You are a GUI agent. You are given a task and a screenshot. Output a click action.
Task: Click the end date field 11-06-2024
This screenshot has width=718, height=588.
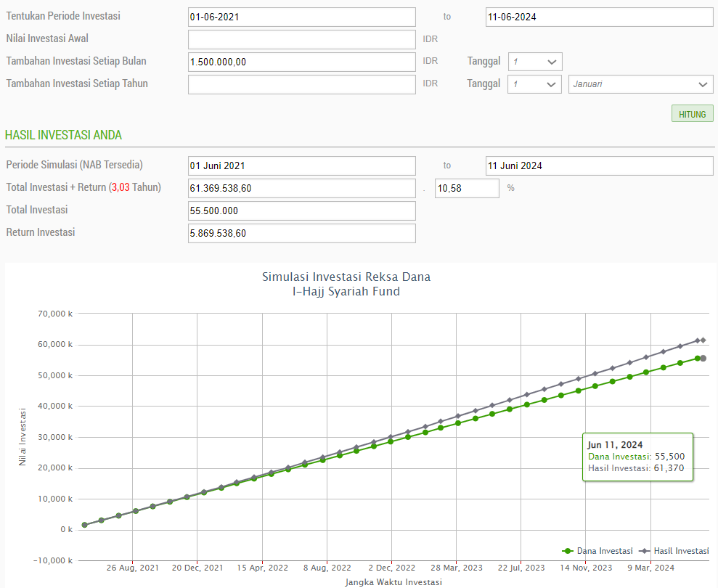coord(600,17)
